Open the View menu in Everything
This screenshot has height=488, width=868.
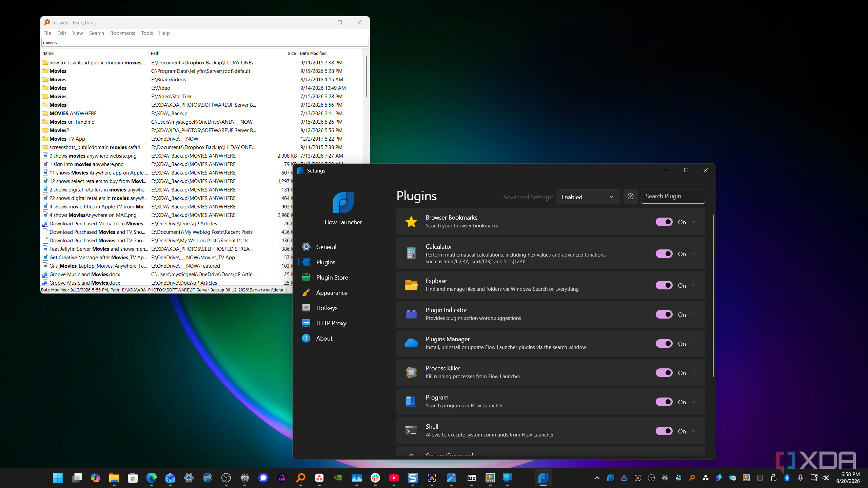point(78,33)
